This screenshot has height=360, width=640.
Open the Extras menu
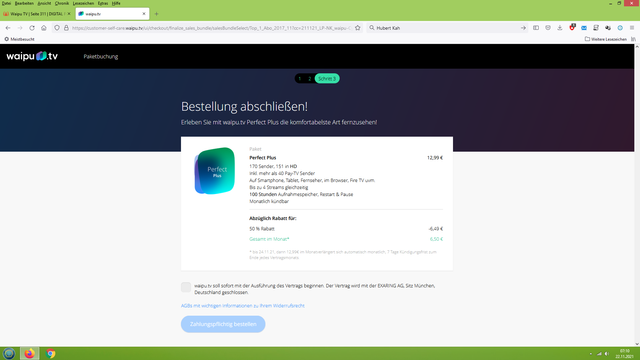point(103,3)
